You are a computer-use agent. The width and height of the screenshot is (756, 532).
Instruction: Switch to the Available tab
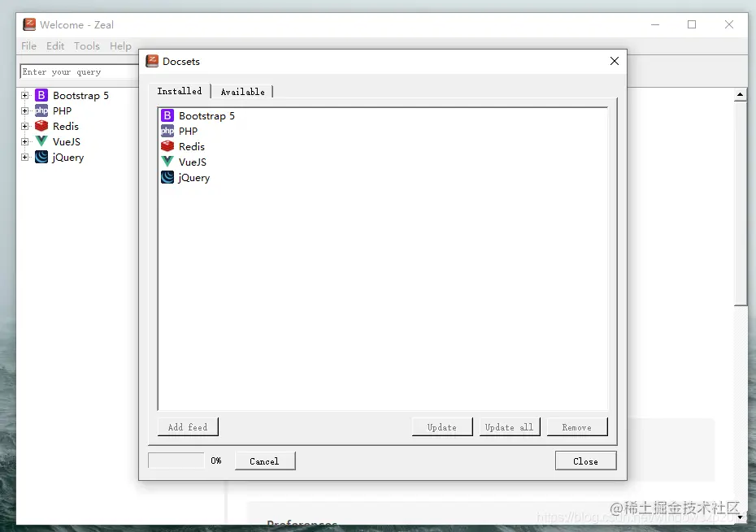(x=242, y=92)
